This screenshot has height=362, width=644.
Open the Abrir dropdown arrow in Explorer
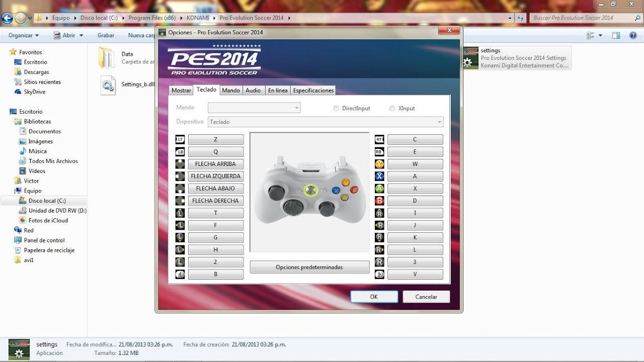pyautogui.click(x=81, y=35)
